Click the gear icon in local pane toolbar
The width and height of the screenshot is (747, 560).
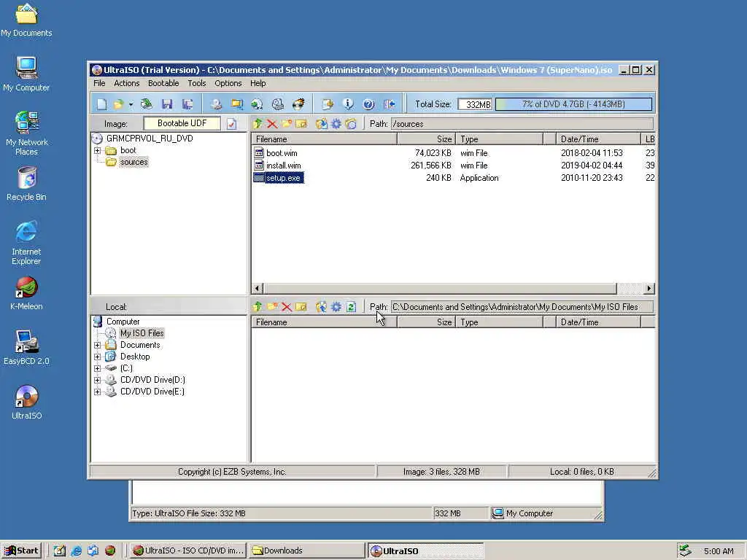click(x=336, y=307)
